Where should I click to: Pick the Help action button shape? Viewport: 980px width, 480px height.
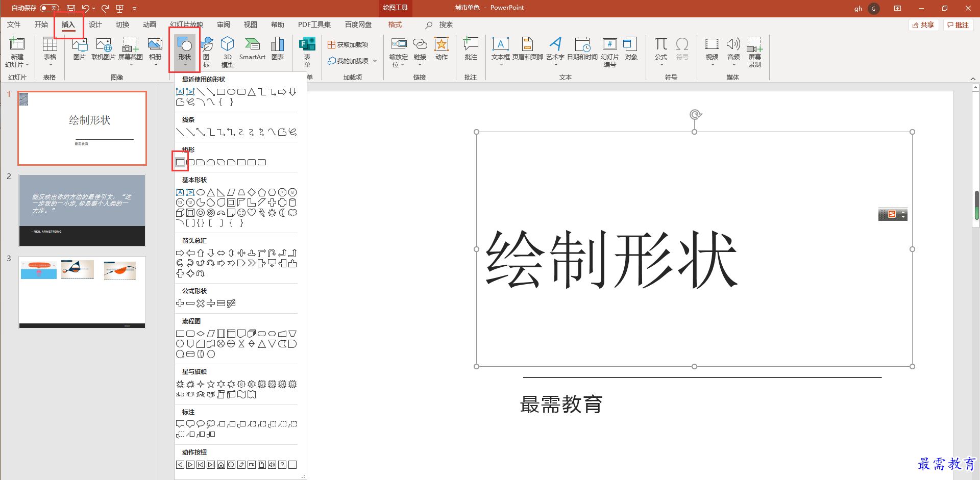282,465
